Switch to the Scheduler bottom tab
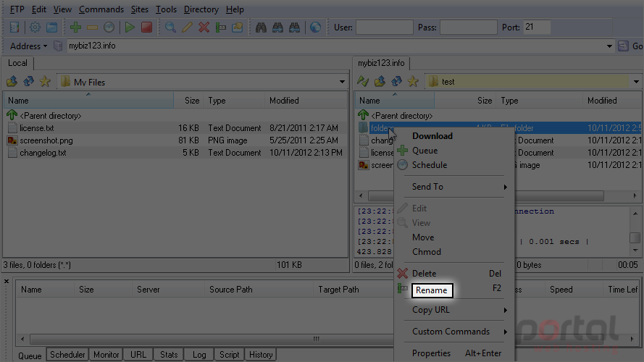The height and width of the screenshot is (362, 644). pos(67,355)
